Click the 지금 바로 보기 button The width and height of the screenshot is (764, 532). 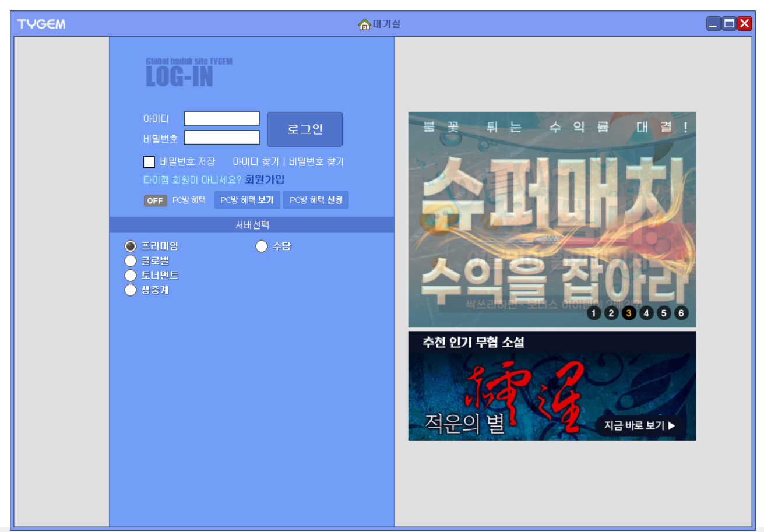pos(640,425)
